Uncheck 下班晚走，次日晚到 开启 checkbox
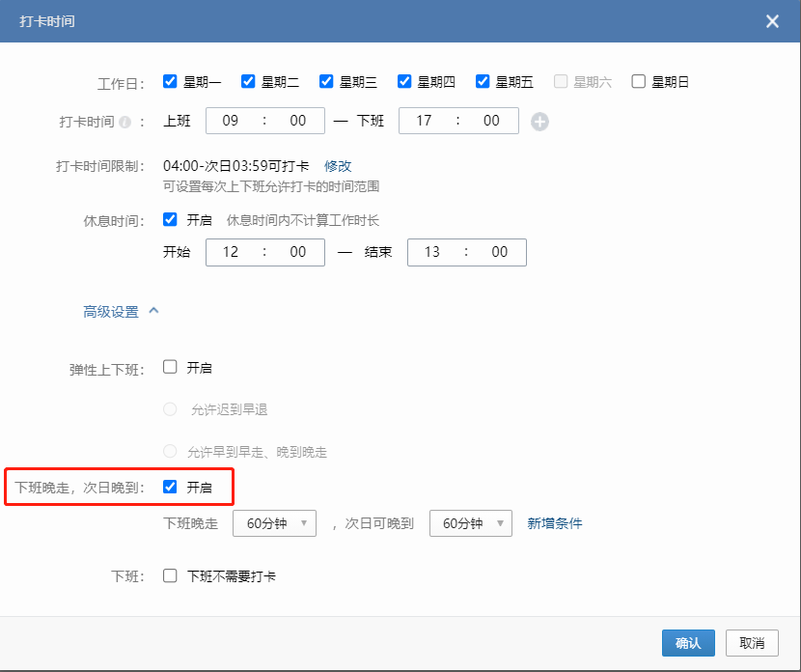801x672 pixels. click(x=170, y=487)
